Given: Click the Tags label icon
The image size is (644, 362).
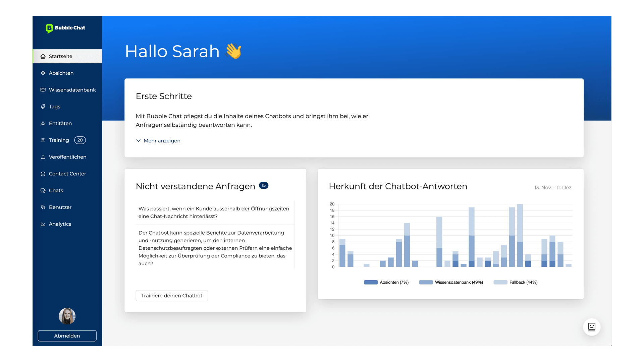Looking at the screenshot, I should click(43, 107).
